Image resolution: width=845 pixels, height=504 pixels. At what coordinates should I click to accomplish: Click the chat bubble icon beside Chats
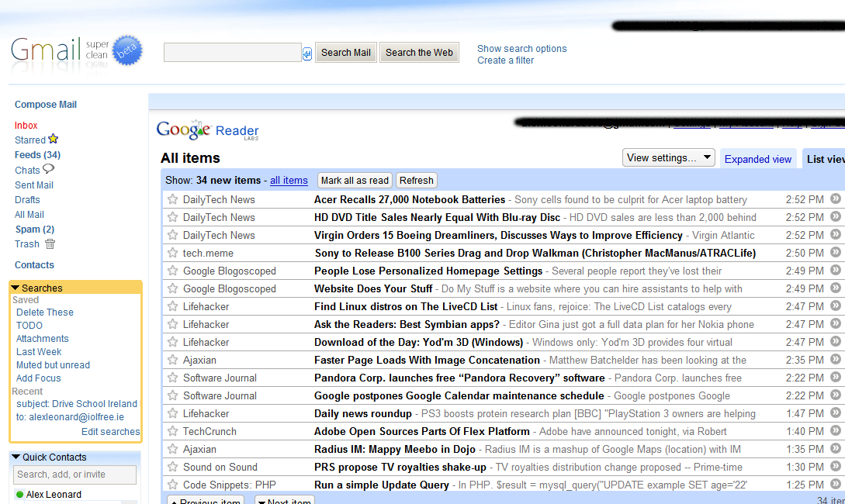pyautogui.click(x=49, y=169)
